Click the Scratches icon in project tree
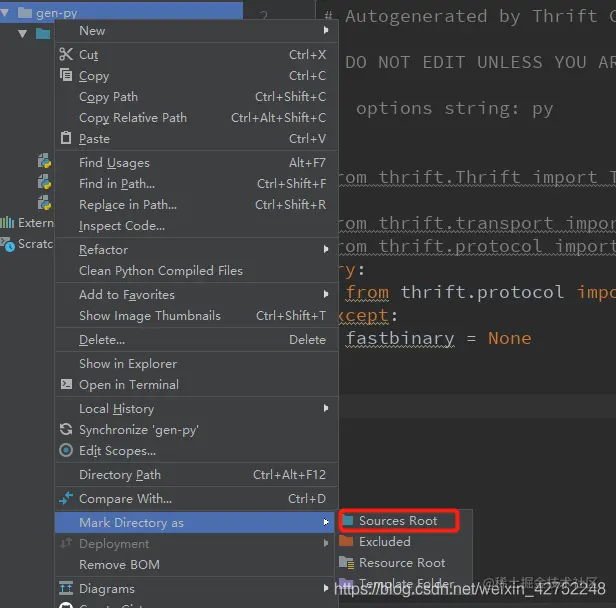The height and width of the screenshot is (608, 616). 7,244
